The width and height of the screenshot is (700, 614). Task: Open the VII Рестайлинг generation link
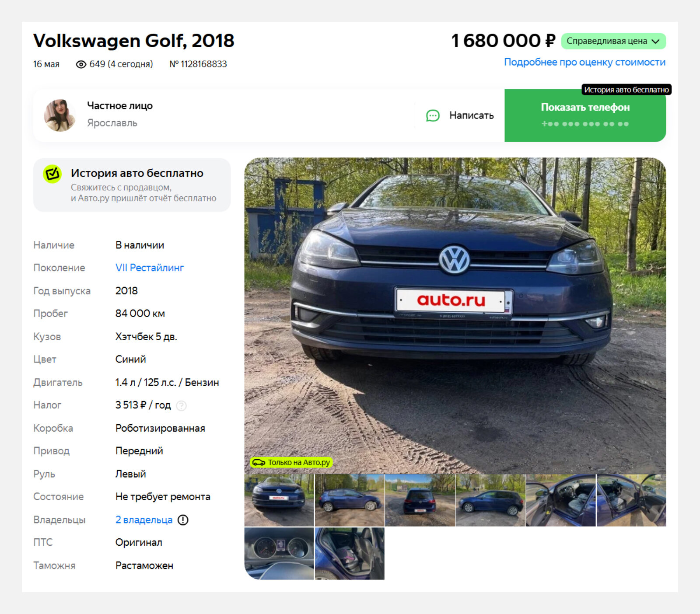tap(150, 268)
